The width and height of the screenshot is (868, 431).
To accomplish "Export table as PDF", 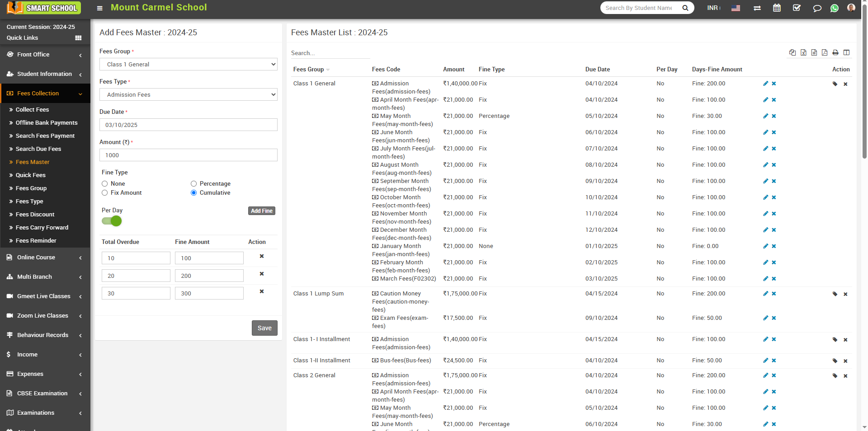I will tap(825, 53).
